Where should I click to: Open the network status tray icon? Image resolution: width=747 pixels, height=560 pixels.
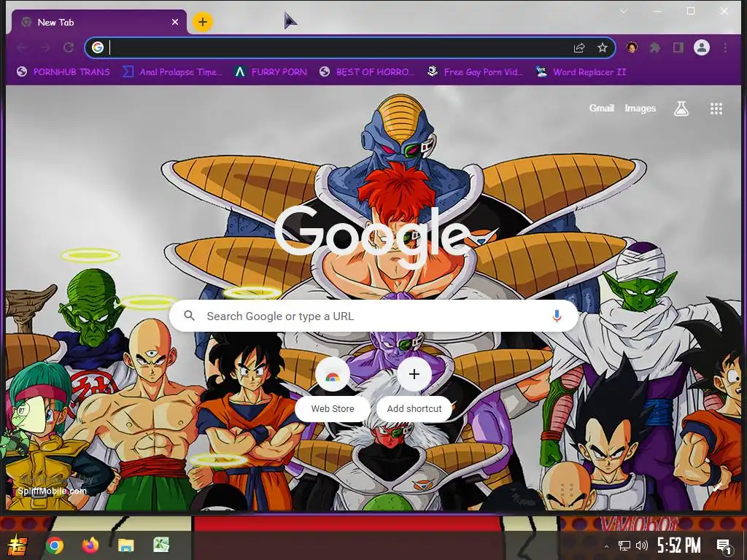[x=624, y=545]
